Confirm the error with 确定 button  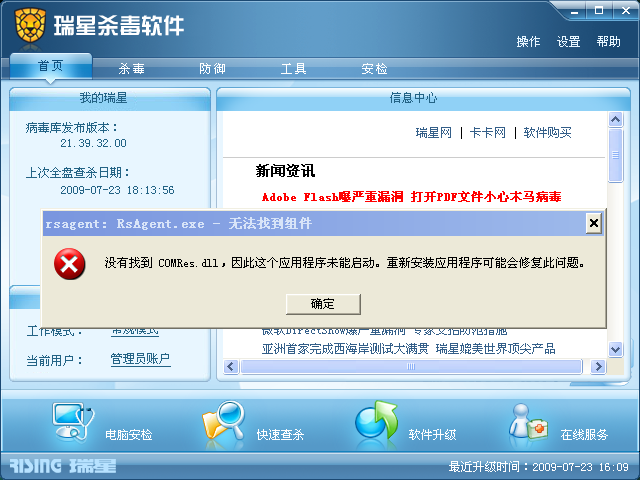click(x=323, y=304)
